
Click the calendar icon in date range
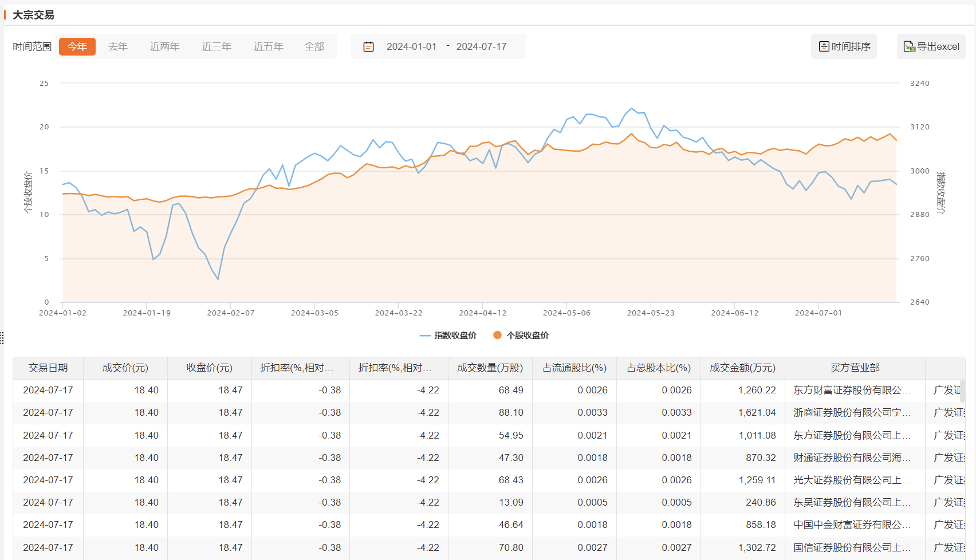(368, 47)
